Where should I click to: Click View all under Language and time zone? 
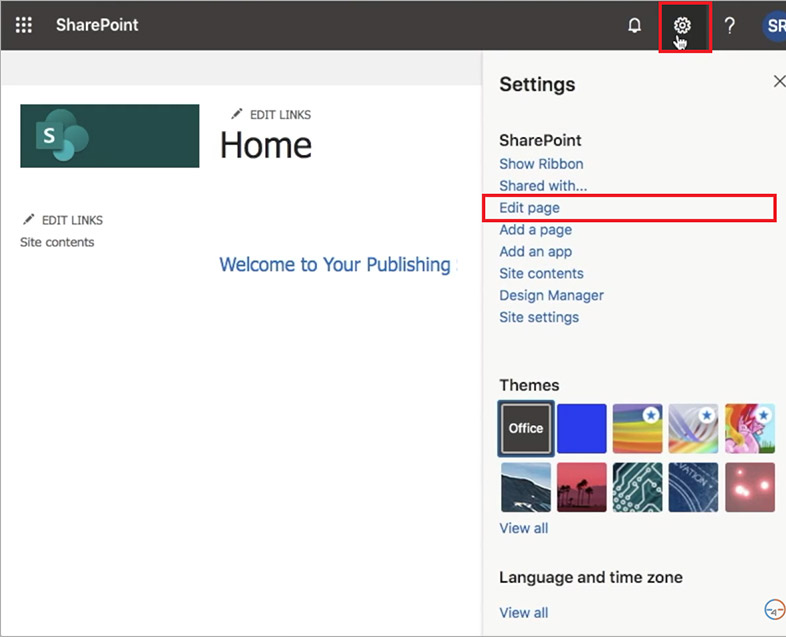(x=523, y=612)
